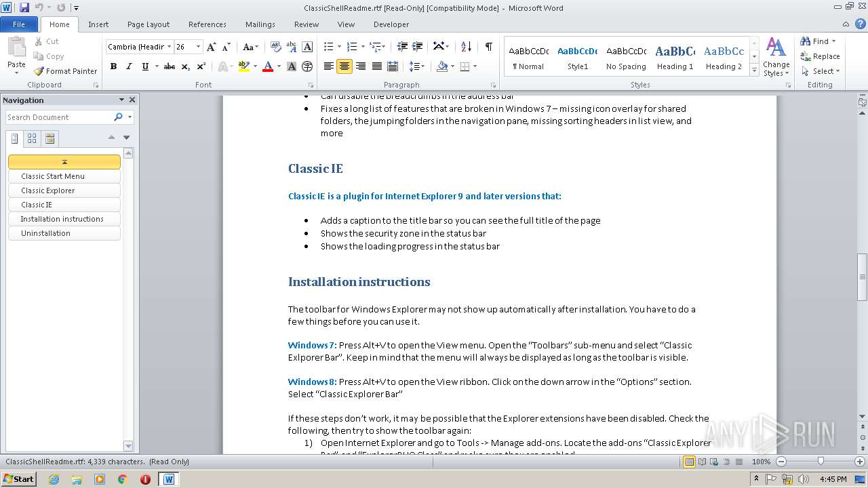This screenshot has width=868, height=488.
Task: Open Navigation pane options dropdown
Action: pos(121,100)
